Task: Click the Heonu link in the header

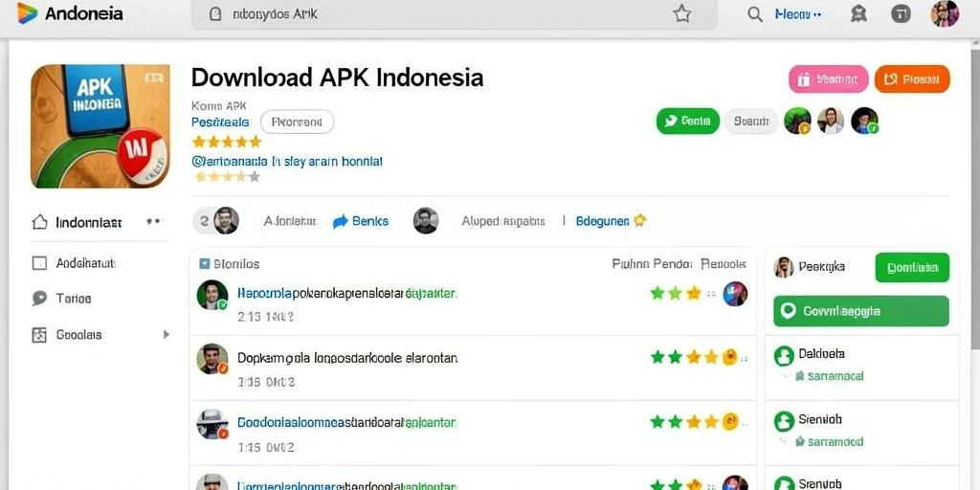Action: (798, 13)
